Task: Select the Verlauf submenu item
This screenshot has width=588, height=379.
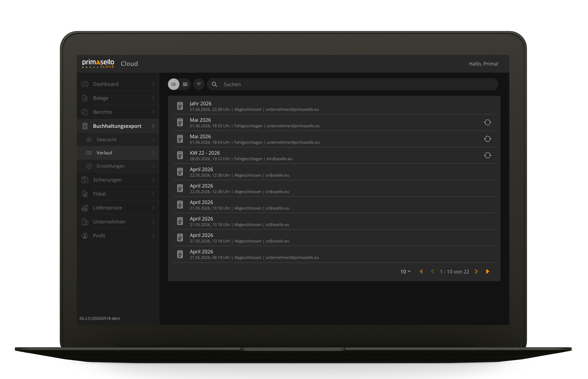Action: pos(118,153)
